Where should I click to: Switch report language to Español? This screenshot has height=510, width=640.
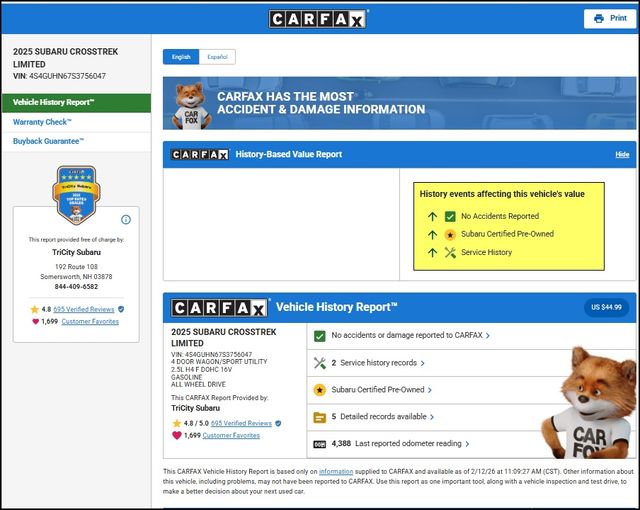tap(216, 57)
